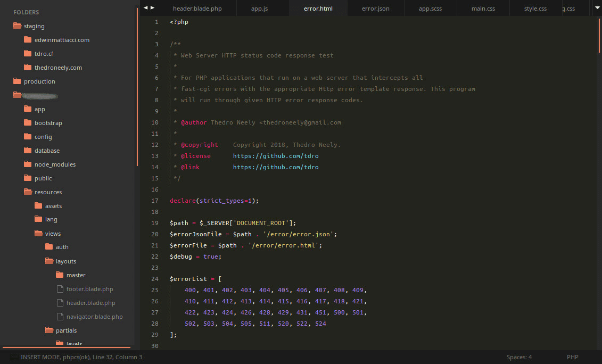Open navigator.blade.php file name in sidebar
602x364 pixels.
94,317
